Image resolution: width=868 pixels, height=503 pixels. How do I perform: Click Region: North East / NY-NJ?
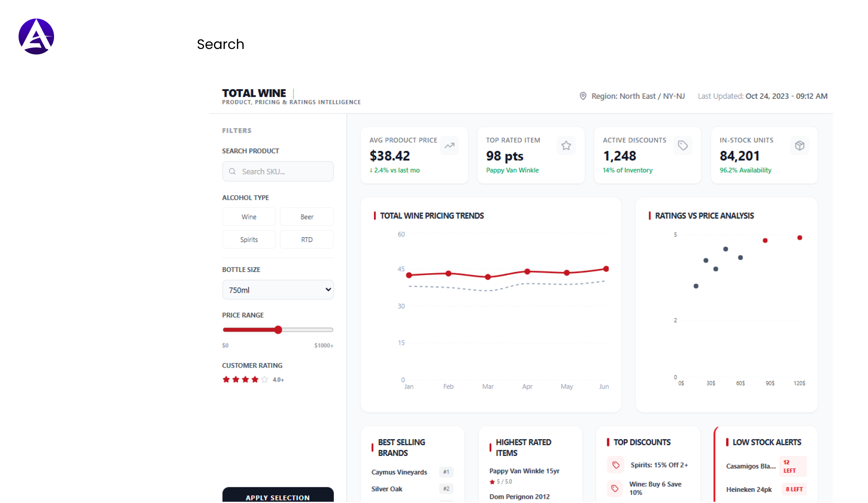click(x=638, y=96)
